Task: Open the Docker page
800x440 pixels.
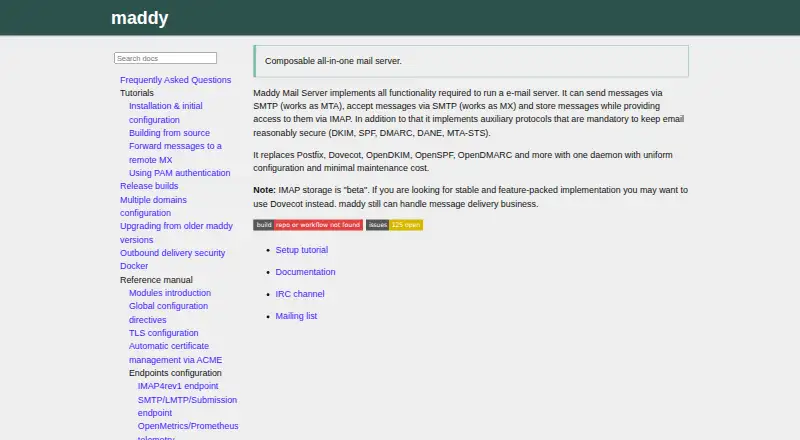Action: pos(134,266)
